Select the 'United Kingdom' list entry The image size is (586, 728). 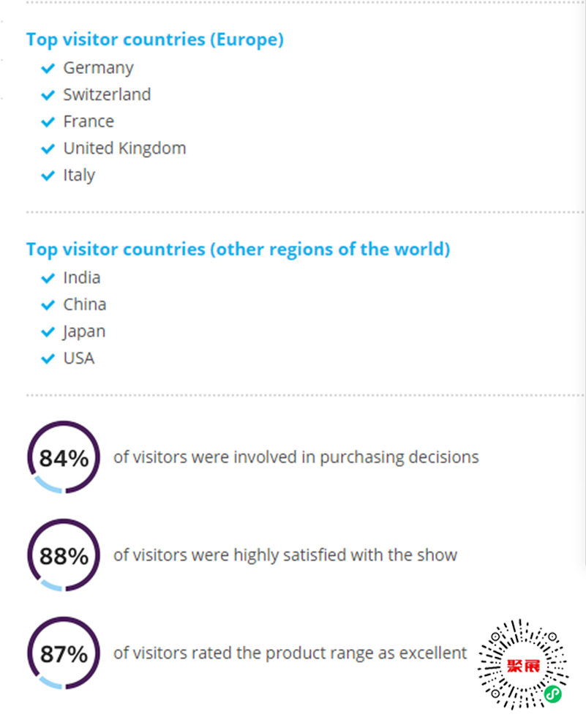pos(124,149)
